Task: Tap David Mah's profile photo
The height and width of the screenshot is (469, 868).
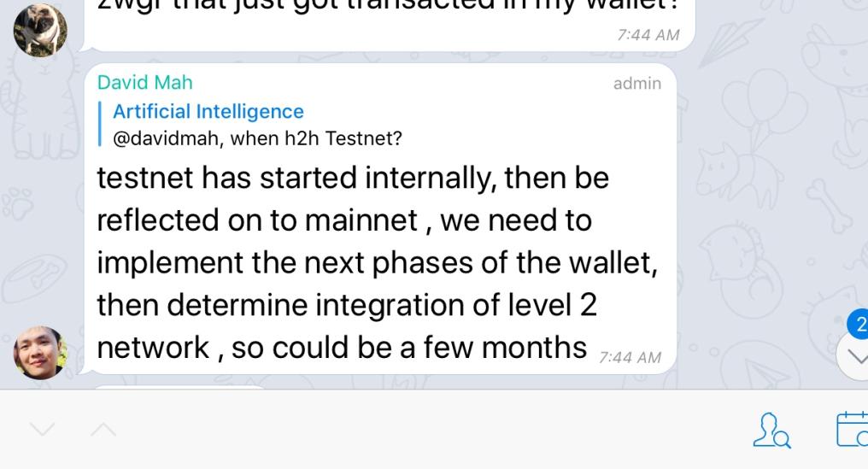Action: coord(40,352)
